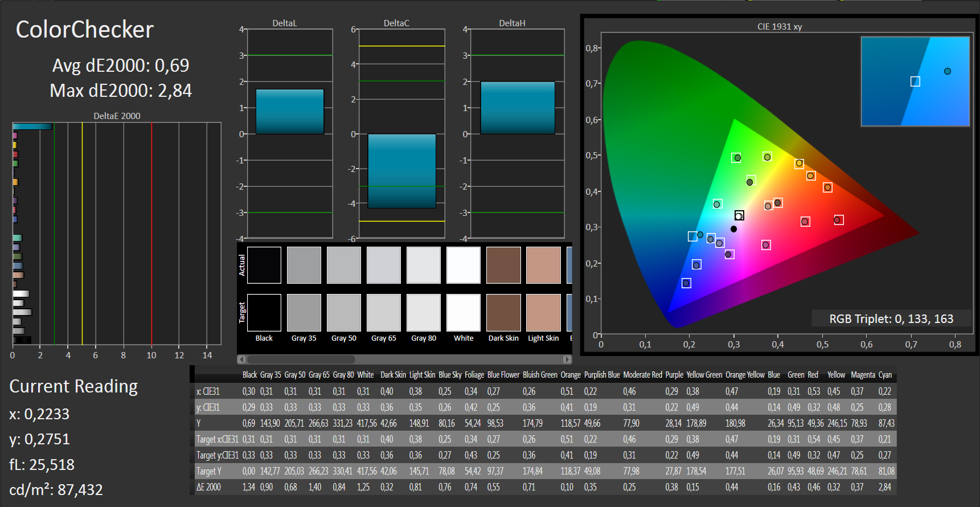Click the 331,23 cell in Y row
Screen dimensions: 980x507
(343, 423)
